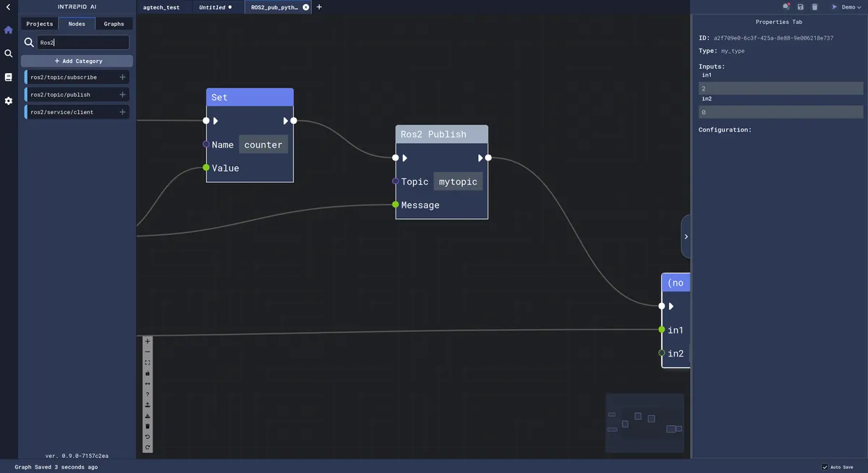The height and width of the screenshot is (473, 868).
Task: Zoom in using the canvas plus control
Action: [x=148, y=341]
